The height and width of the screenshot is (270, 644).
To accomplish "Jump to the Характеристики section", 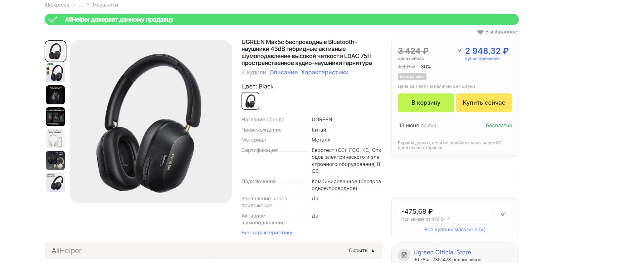I will click(x=324, y=72).
